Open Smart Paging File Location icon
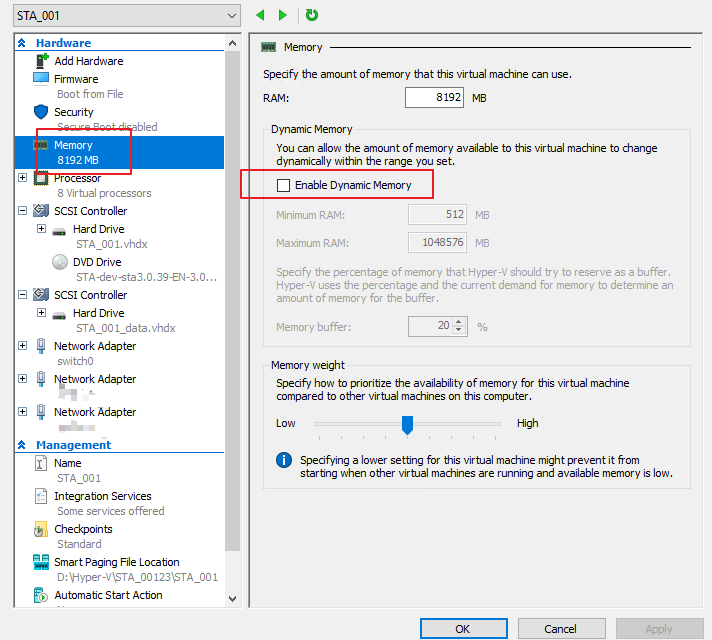The height and width of the screenshot is (640, 712). pos(41,562)
